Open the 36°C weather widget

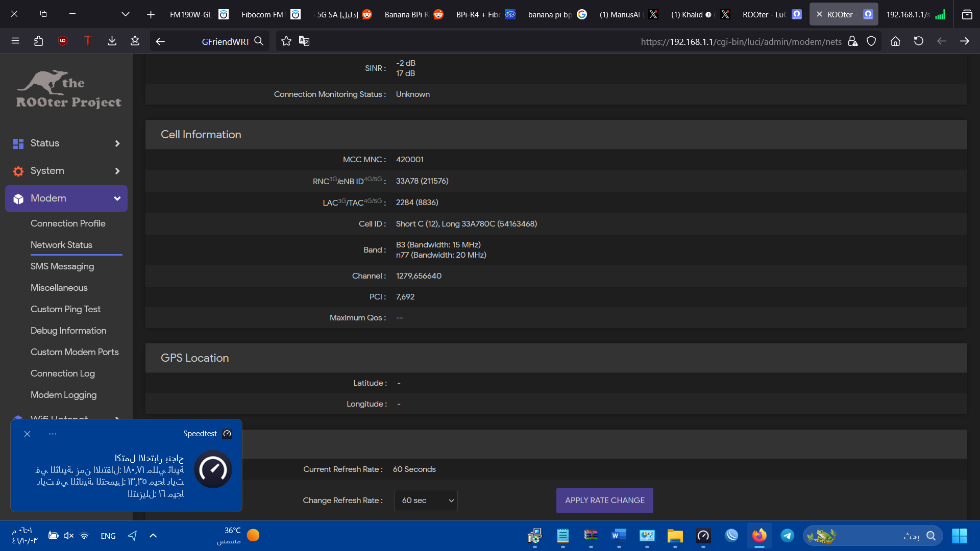click(x=238, y=535)
